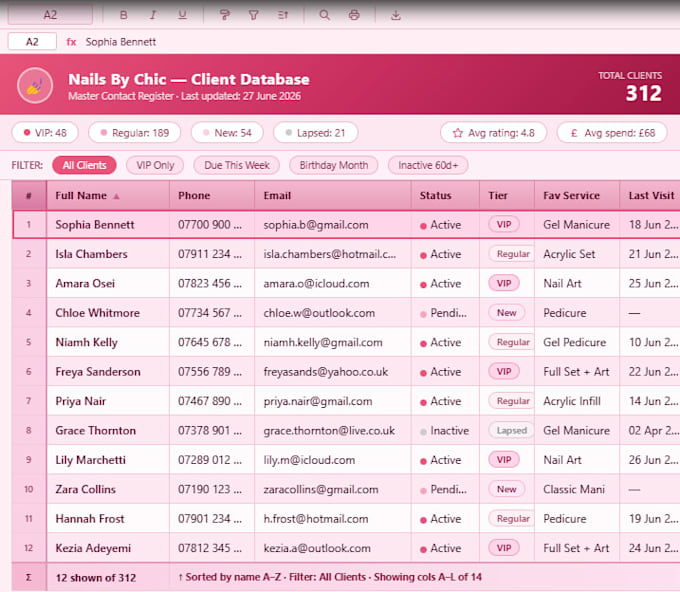Image resolution: width=680 pixels, height=592 pixels.
Task: Click the sort rows icon
Action: point(283,15)
